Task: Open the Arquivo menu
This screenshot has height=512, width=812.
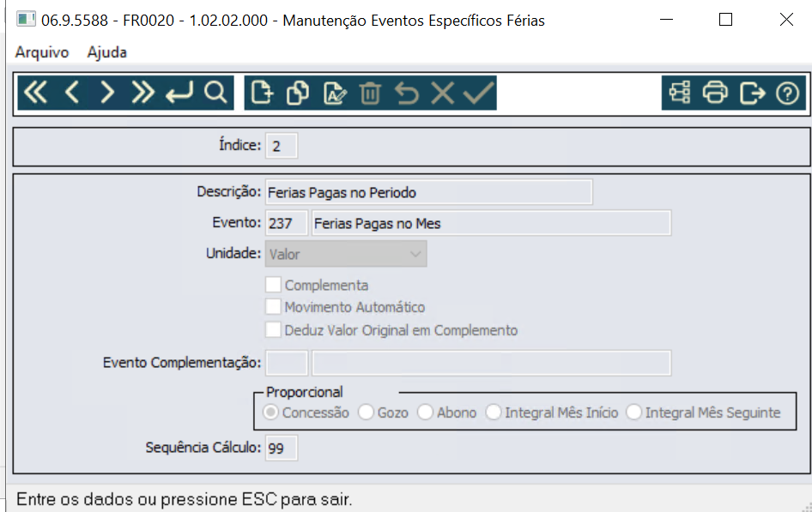Action: (x=42, y=52)
